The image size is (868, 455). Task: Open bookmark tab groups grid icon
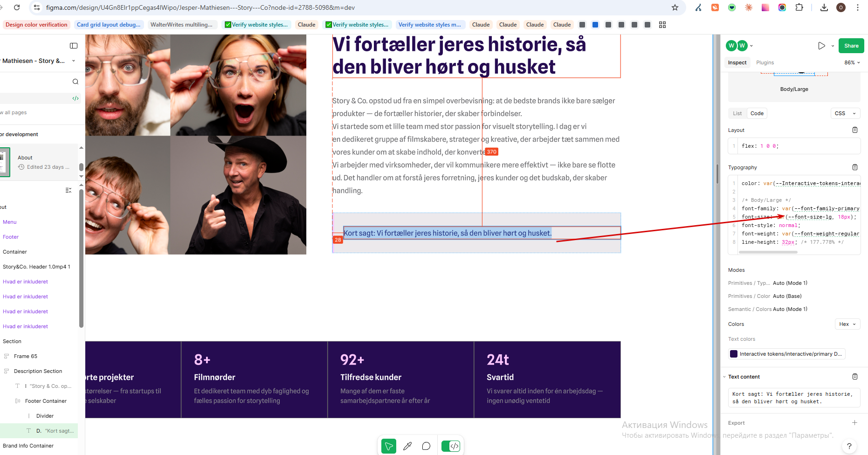point(662,25)
